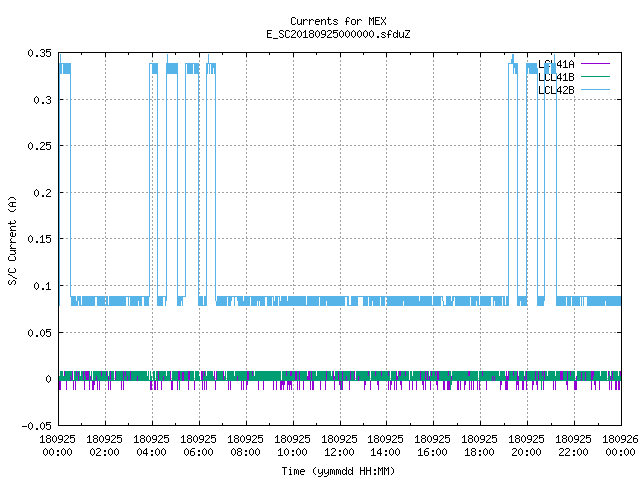Click the 16:00 time tick label
The width and height of the screenshot is (640, 480).
(x=432, y=452)
